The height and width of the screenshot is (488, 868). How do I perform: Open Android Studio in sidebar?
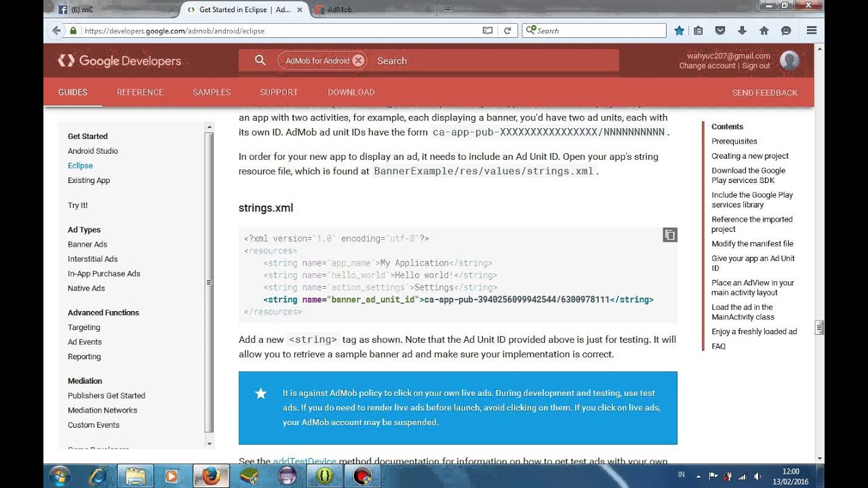(93, 151)
